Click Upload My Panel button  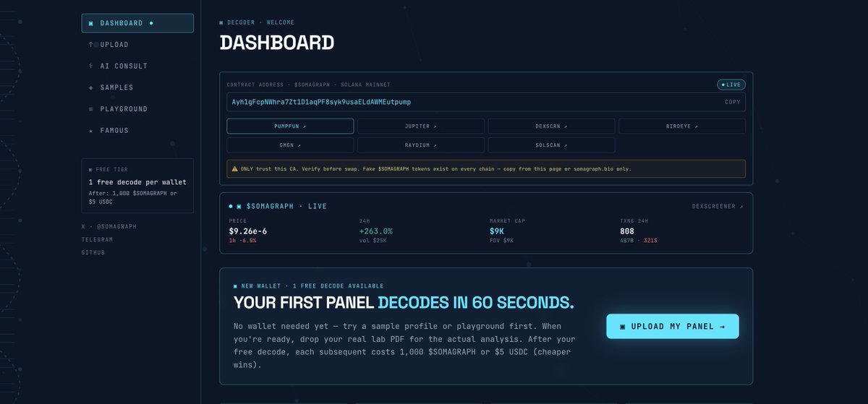click(673, 326)
